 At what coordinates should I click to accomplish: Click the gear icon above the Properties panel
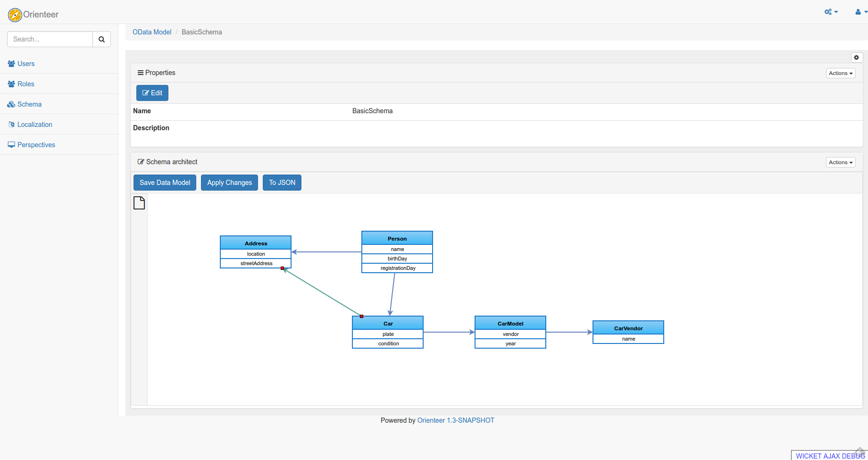pyautogui.click(x=857, y=57)
